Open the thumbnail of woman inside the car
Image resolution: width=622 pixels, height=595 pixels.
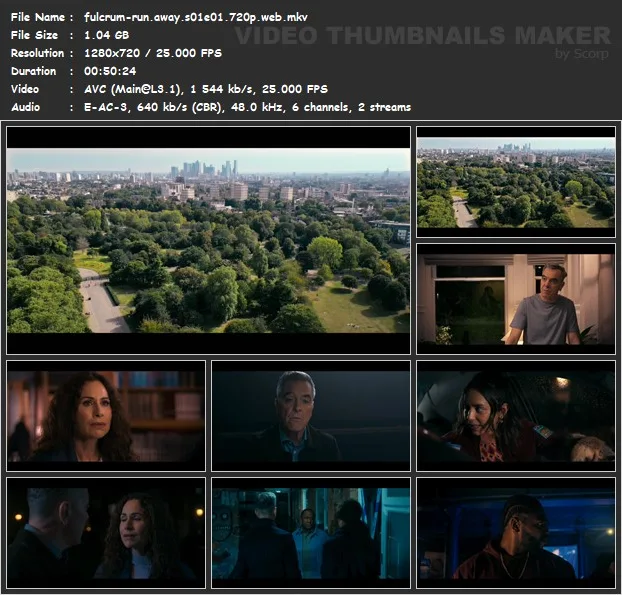pos(515,416)
